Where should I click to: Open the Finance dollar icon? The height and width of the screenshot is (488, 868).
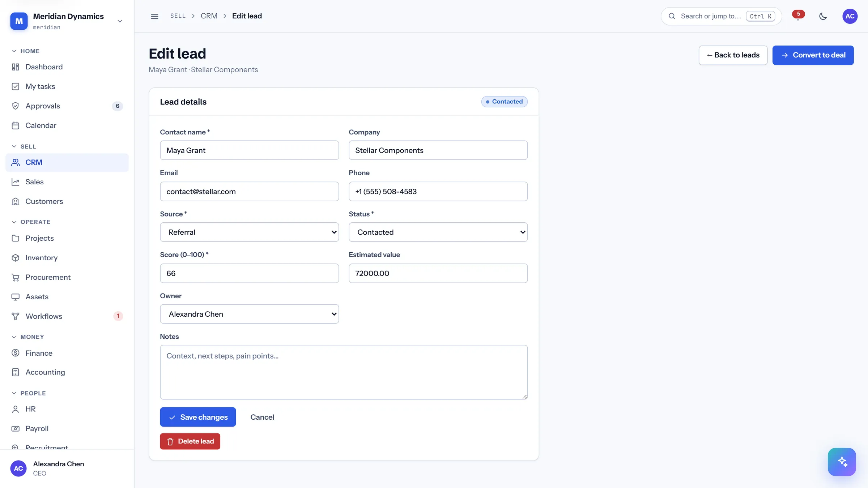(15, 353)
